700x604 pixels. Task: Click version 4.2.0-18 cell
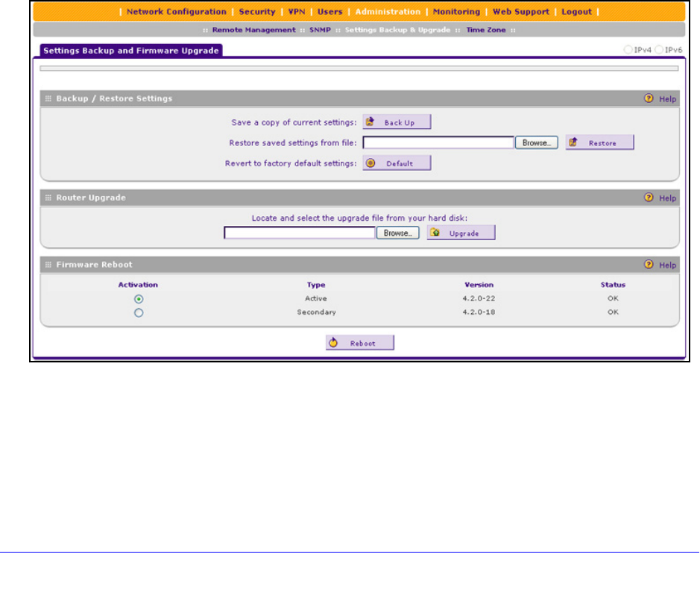coord(479,312)
